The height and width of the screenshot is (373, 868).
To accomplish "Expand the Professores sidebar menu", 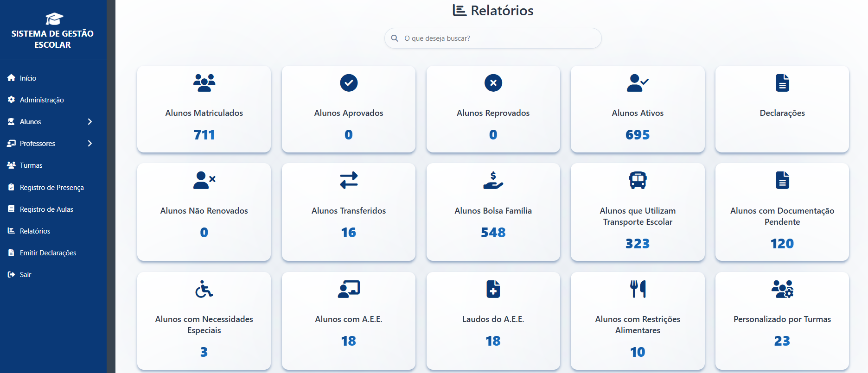I will click(x=51, y=143).
